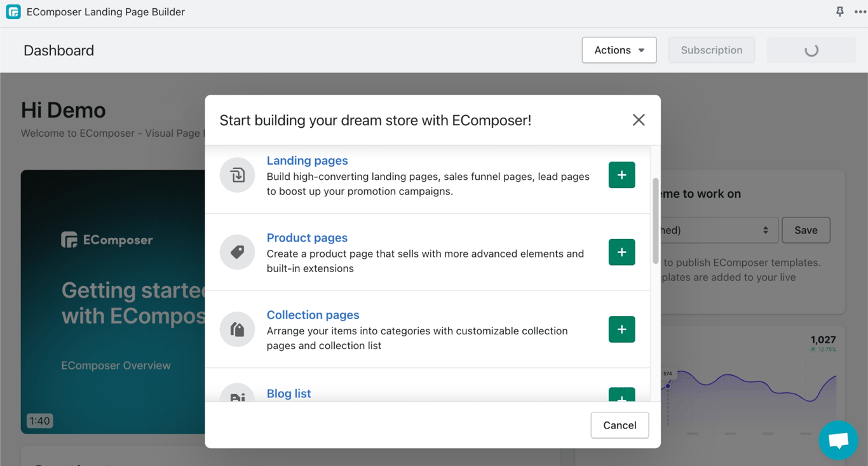This screenshot has height=466, width=868.
Task: Click the EComposer app logo icon
Action: (x=13, y=12)
